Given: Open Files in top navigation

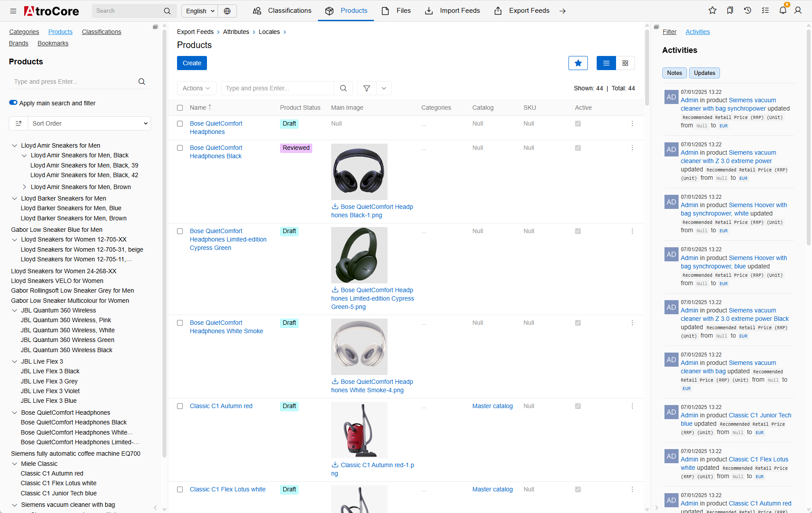Looking at the screenshot, I should 396,11.
